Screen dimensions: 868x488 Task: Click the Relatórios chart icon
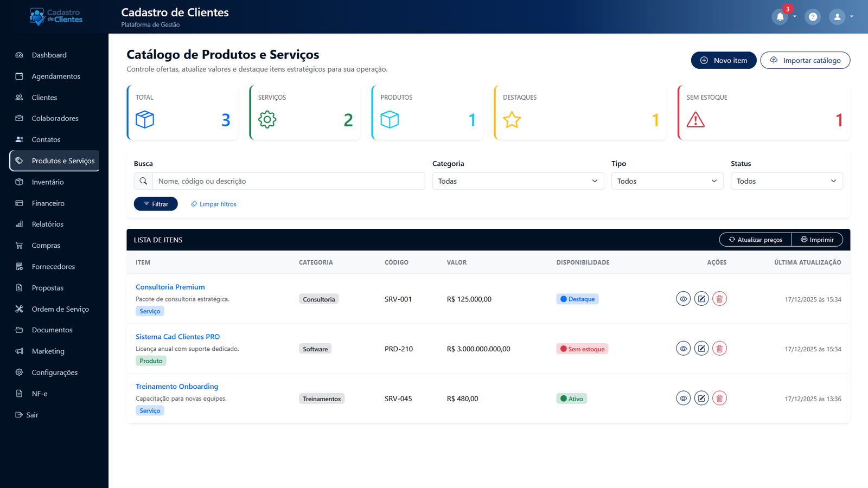point(19,224)
